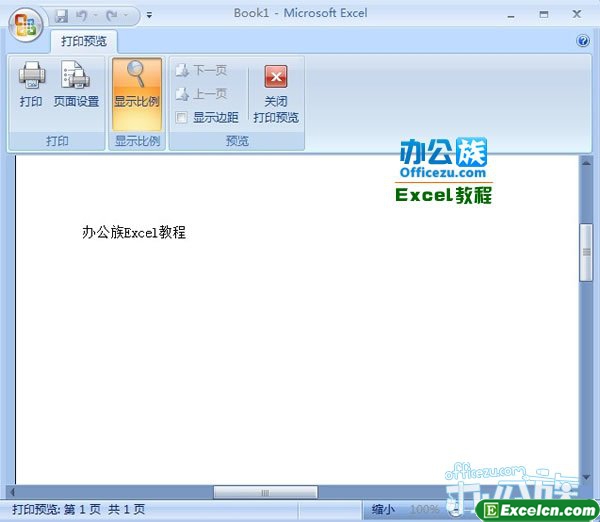The height and width of the screenshot is (522, 600).
Task: Click horizontal scrollbar left arrow
Action: pos(12,492)
